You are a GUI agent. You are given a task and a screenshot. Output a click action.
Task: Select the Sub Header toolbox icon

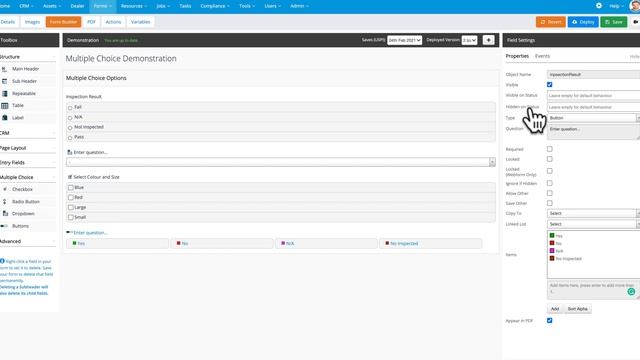coord(4,81)
